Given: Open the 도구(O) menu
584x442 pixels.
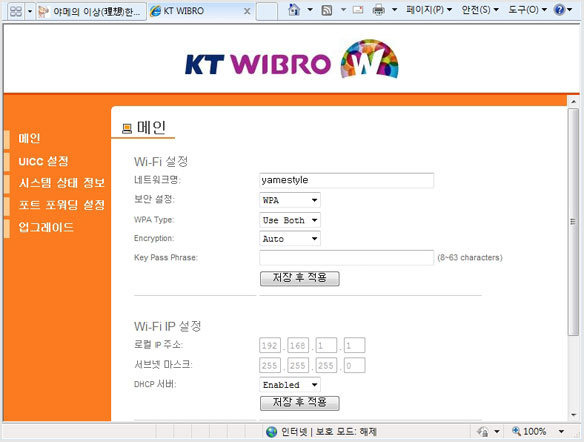Looking at the screenshot, I should [527, 10].
